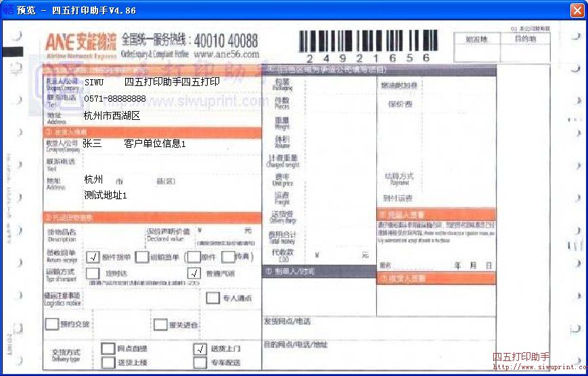Viewport: 588px width, 376px height.
Task: Click the www.ane56.com website text
Action: tap(226, 54)
